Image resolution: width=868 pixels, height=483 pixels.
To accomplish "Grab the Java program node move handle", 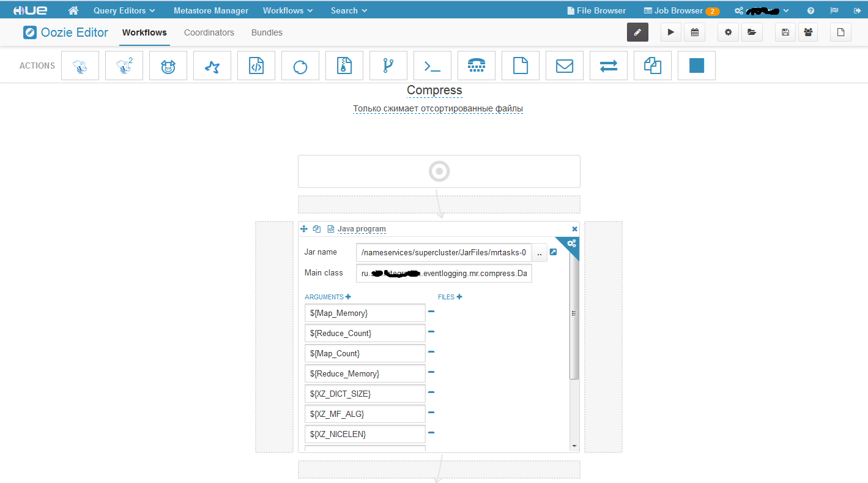I will (304, 229).
